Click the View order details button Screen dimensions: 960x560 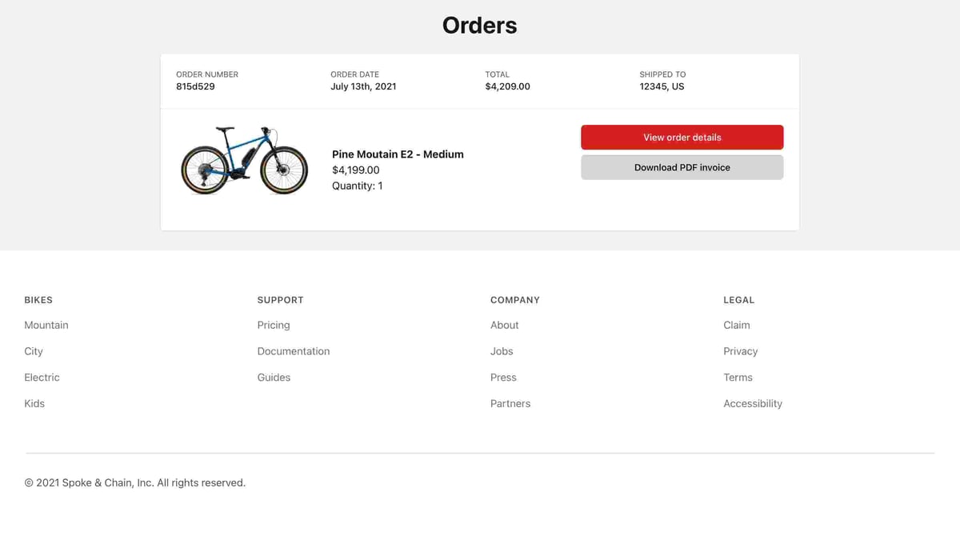(x=682, y=138)
